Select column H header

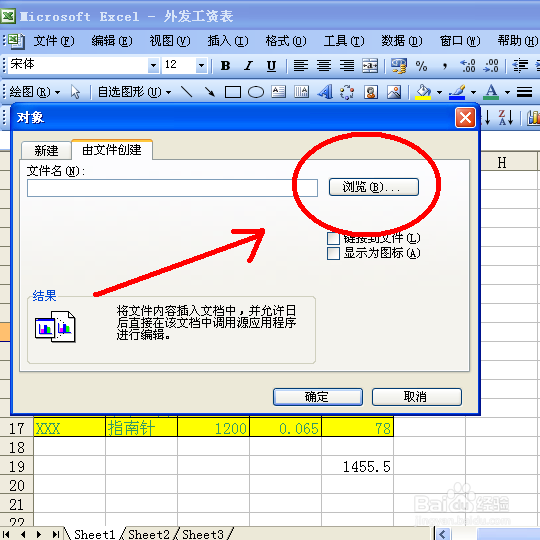point(502,163)
